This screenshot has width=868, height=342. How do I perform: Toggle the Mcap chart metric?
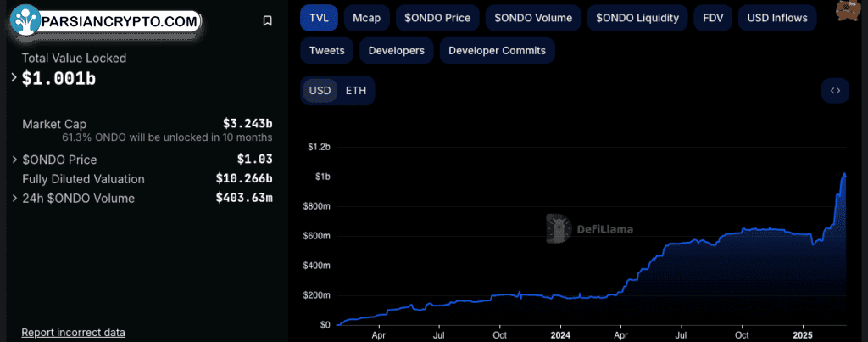point(366,18)
